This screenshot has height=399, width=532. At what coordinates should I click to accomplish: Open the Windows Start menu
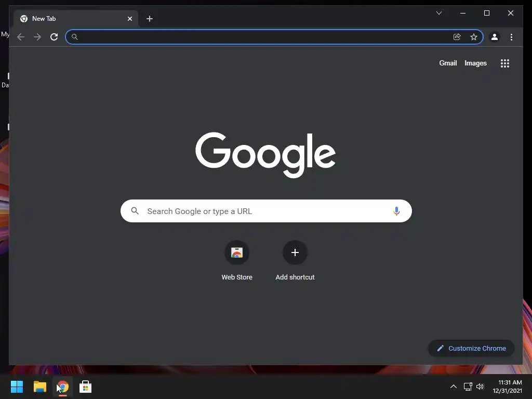pyautogui.click(x=17, y=387)
